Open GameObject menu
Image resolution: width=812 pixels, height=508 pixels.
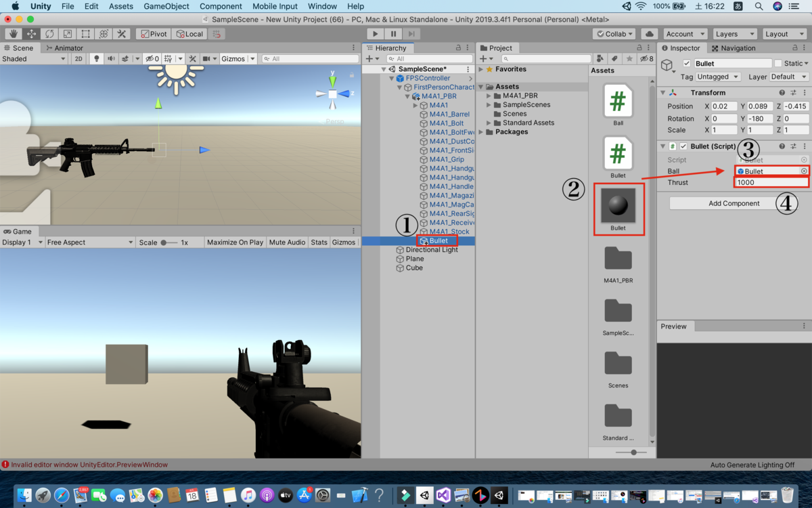pyautogui.click(x=166, y=6)
